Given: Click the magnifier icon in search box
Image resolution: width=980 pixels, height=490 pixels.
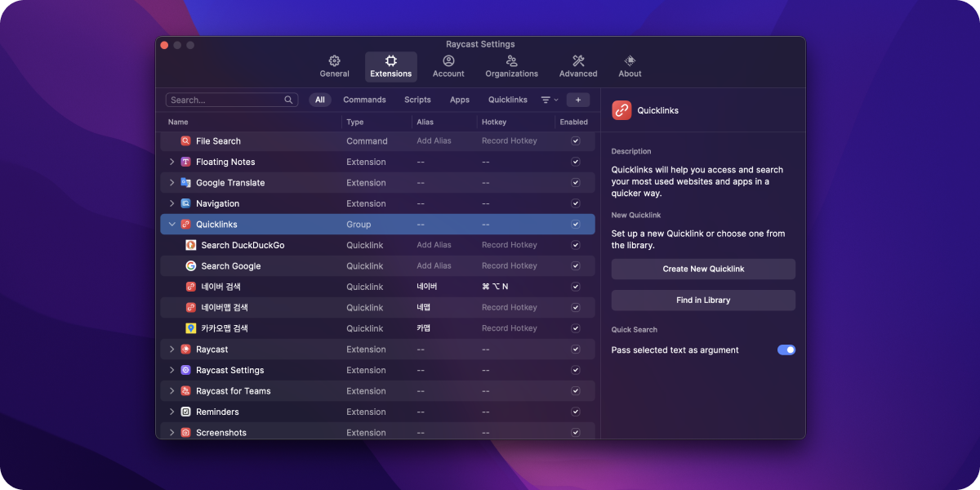Looking at the screenshot, I should click(x=288, y=100).
